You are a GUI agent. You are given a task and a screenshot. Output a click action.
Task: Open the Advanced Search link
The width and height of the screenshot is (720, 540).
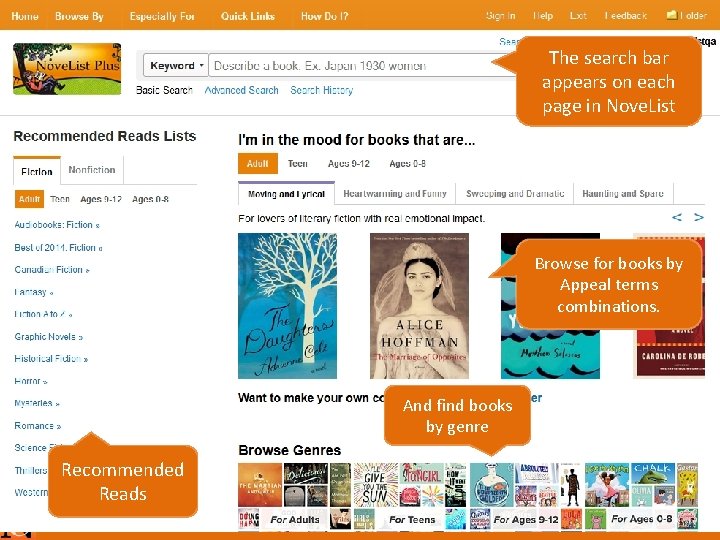click(x=242, y=90)
